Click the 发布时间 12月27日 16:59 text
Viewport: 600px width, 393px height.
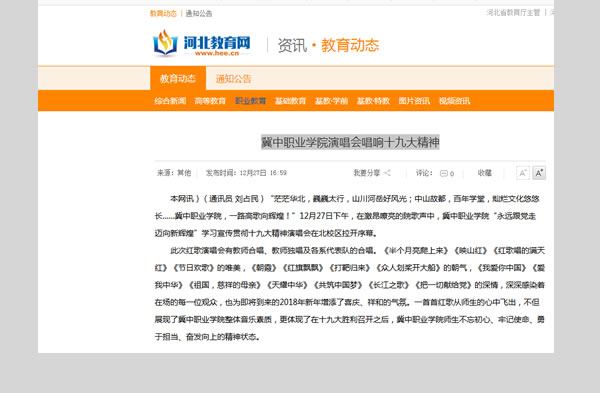click(x=246, y=173)
